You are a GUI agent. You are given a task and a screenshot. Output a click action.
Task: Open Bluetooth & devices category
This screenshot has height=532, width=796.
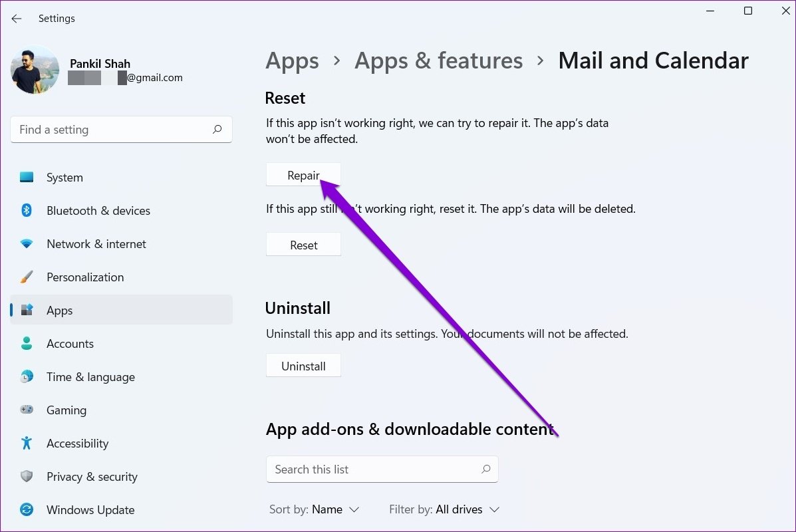pos(121,210)
